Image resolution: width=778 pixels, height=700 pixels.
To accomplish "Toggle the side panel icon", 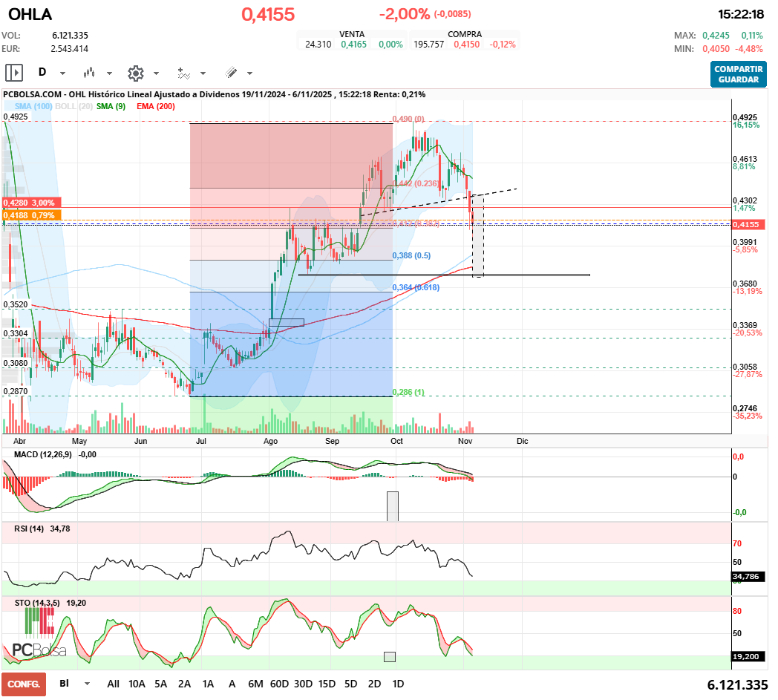I will 14,73.
